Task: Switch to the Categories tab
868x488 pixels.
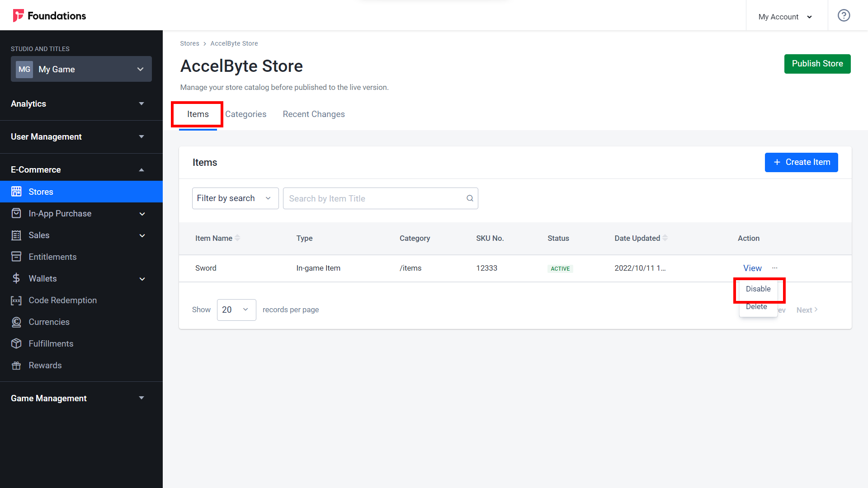Action: coord(245,114)
